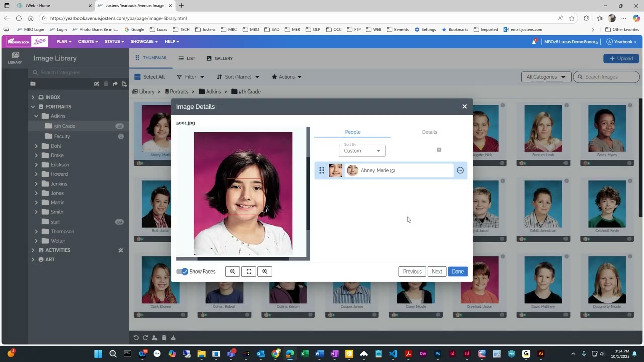Toggle the Select All checkbox
Image resolution: width=644 pixels, height=362 pixels.
pos(137,77)
